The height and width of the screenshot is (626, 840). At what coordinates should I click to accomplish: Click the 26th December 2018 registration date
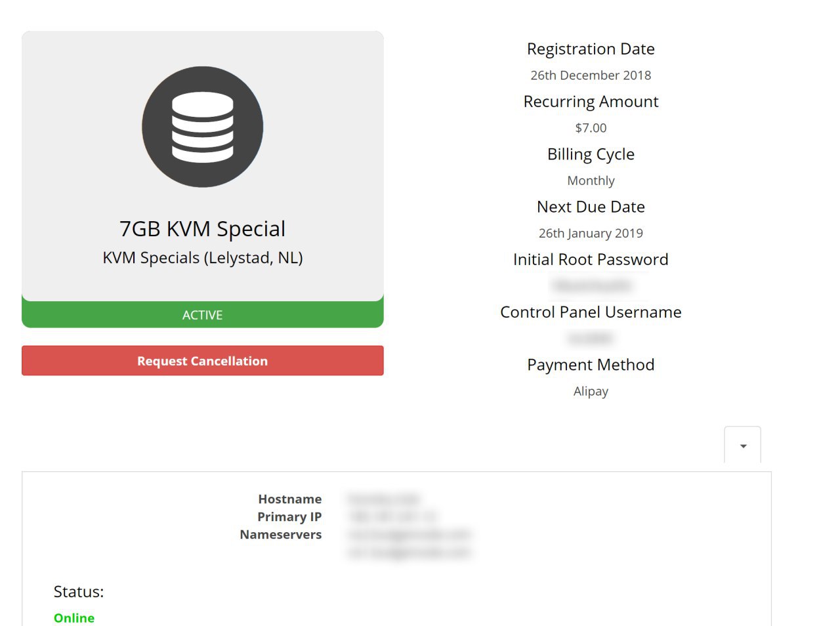(x=591, y=75)
